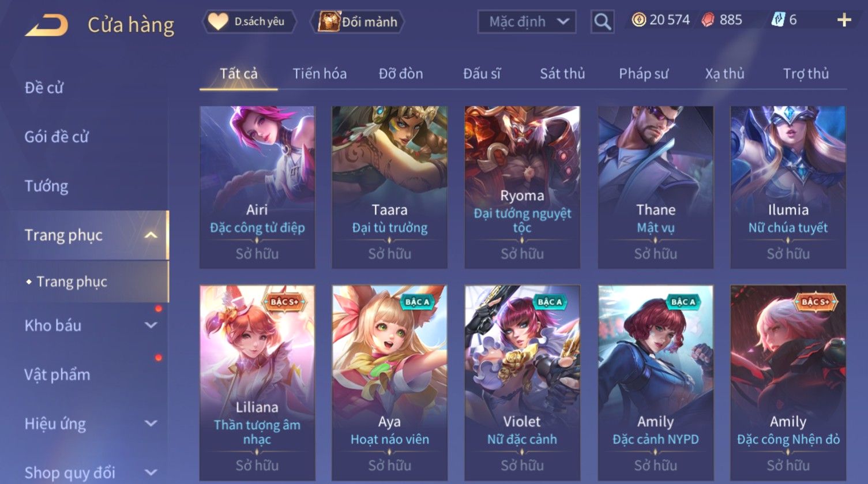
Task: Open the Tướng sidebar menu
Action: tap(46, 186)
